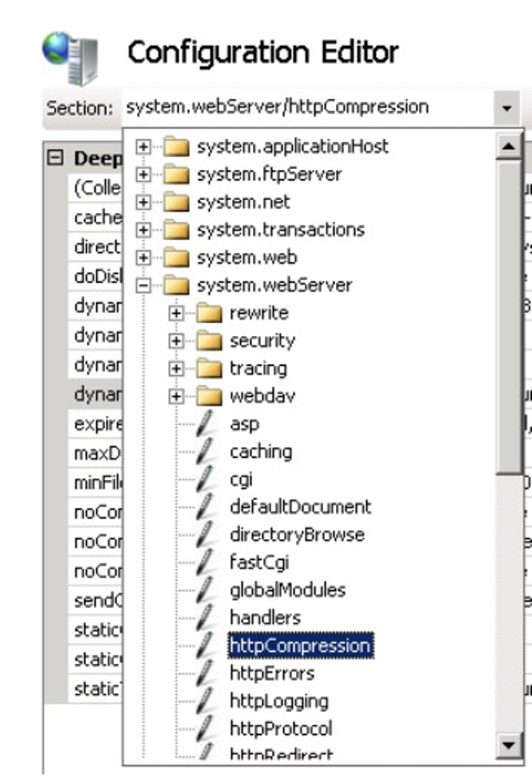Image resolution: width=532 pixels, height=779 pixels.
Task: Expand the tracing folder node
Action: [175, 369]
